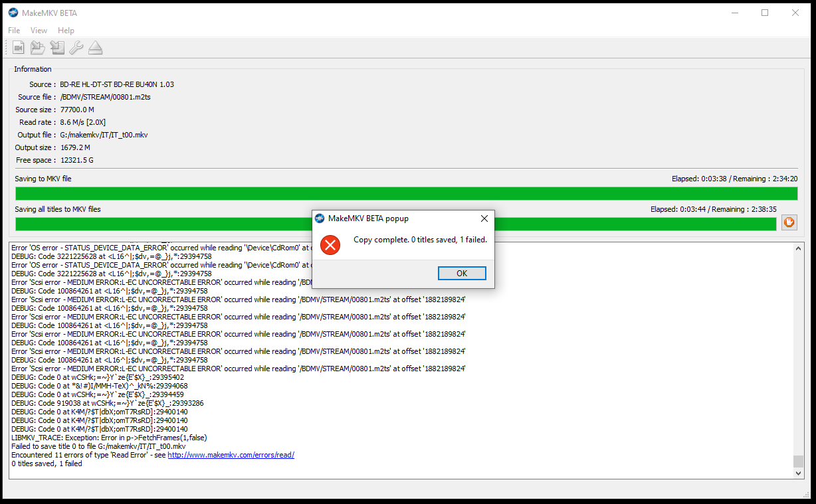
Task: Click the Make MKV hard-drive toolbar icon
Action: tap(57, 48)
